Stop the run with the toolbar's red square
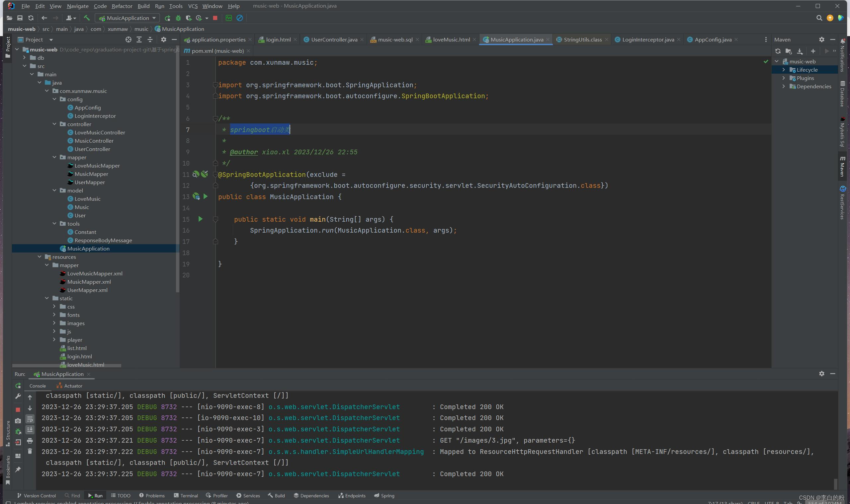This screenshot has width=850, height=504. point(215,18)
